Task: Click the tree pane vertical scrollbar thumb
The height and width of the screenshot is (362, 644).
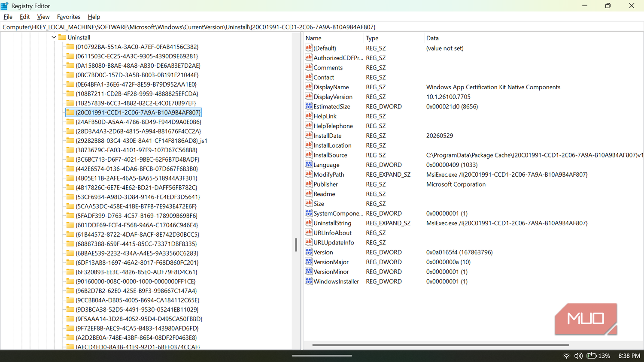Action: tap(296, 244)
